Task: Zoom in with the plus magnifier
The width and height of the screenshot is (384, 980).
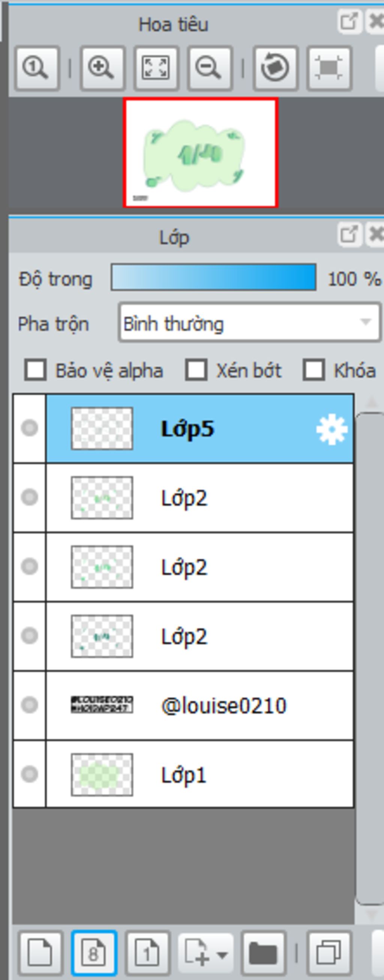Action: pos(102,68)
